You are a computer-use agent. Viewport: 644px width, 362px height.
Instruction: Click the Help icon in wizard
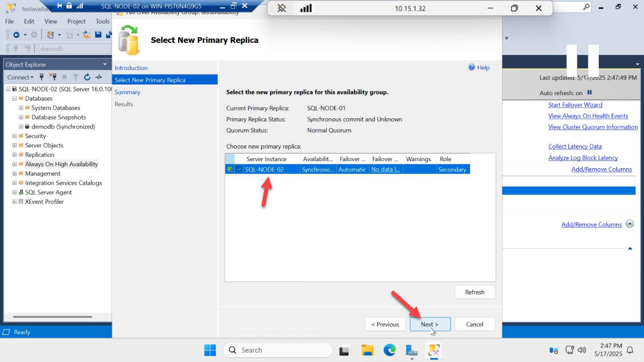pos(471,68)
